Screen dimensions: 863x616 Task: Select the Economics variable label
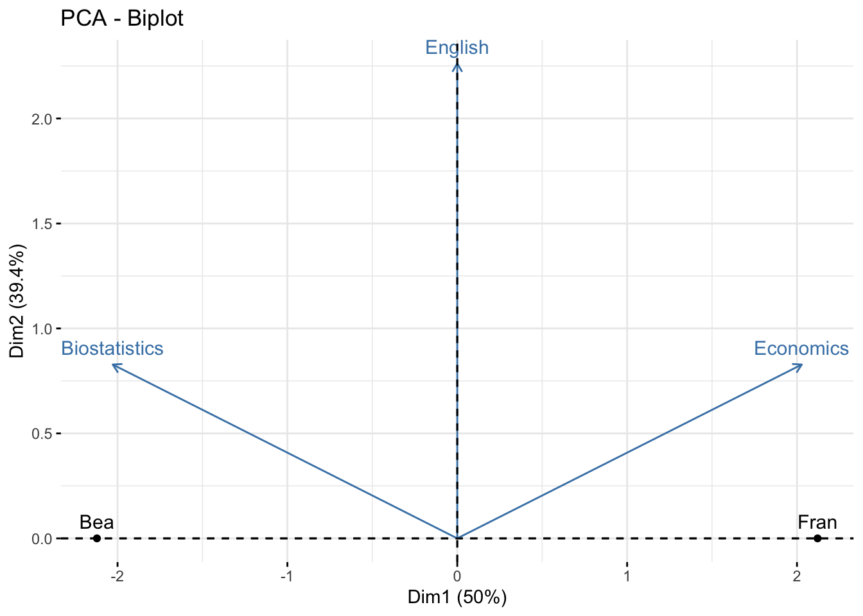(x=801, y=348)
